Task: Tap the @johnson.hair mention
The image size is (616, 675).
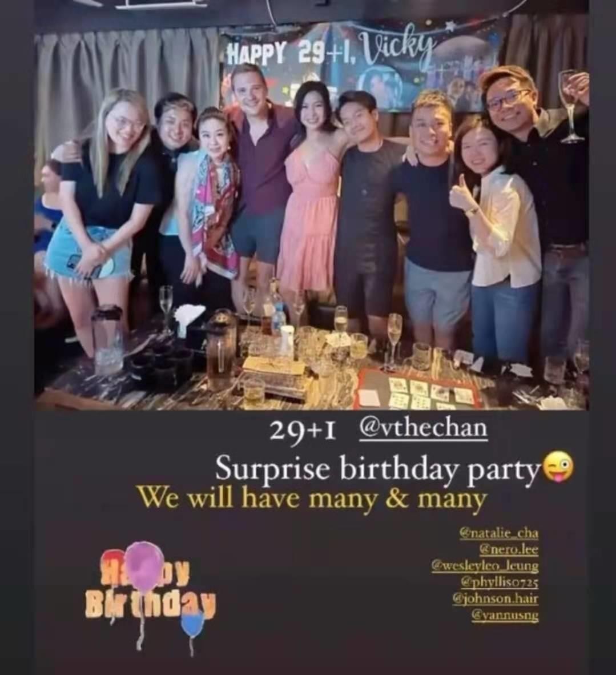Action: [496, 598]
